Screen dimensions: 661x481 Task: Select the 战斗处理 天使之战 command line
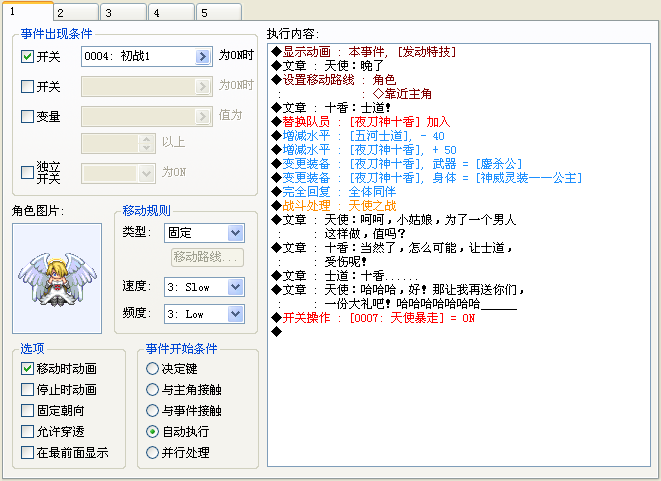pos(334,206)
